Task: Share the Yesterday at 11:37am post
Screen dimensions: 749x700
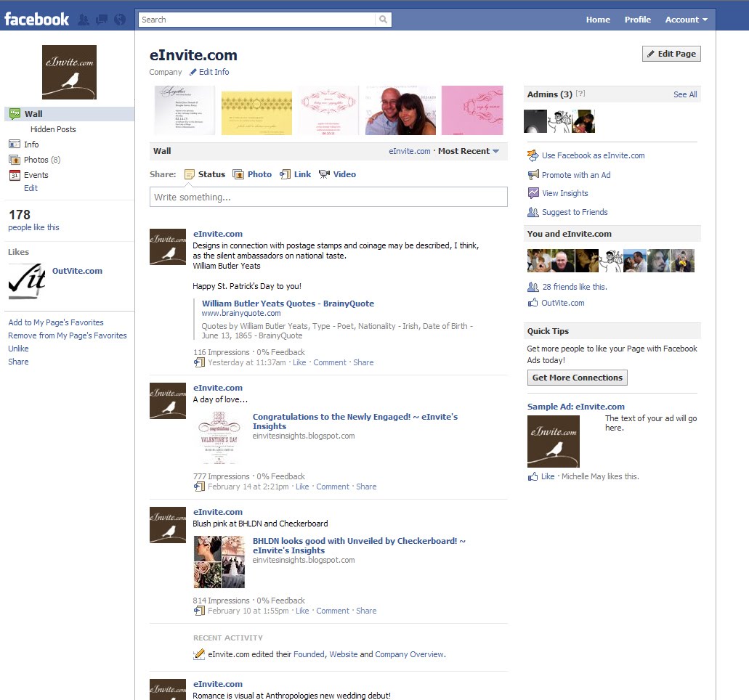Action: click(x=363, y=362)
